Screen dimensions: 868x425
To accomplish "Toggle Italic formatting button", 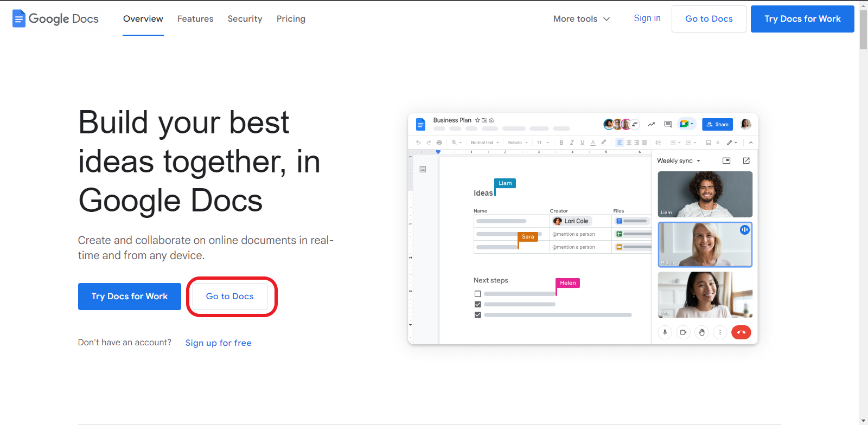I will (572, 143).
